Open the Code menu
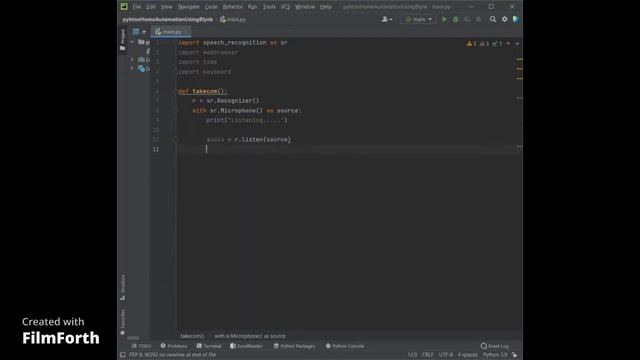The image size is (640, 360). (x=211, y=7)
